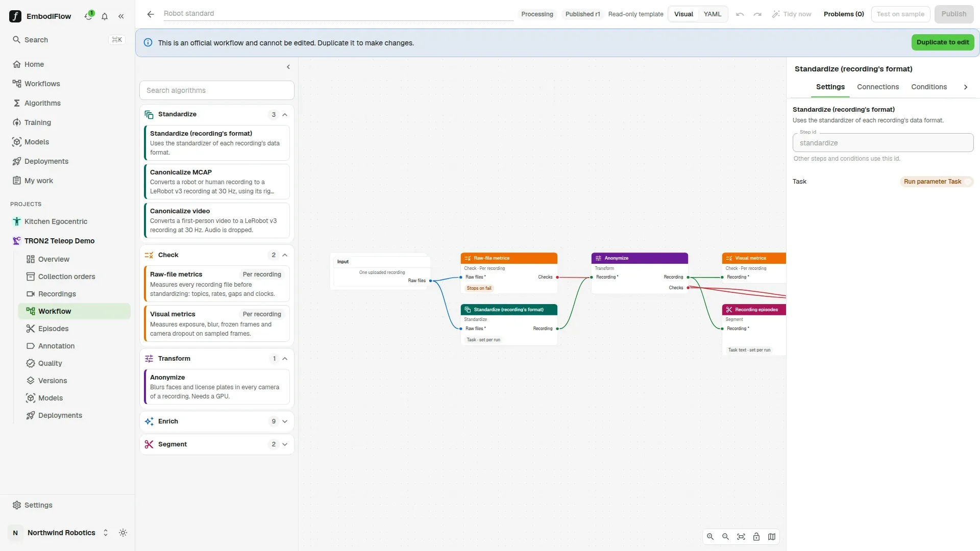Open the sync activity icon with badge
The width and height of the screenshot is (980, 551).
pyautogui.click(x=89, y=16)
